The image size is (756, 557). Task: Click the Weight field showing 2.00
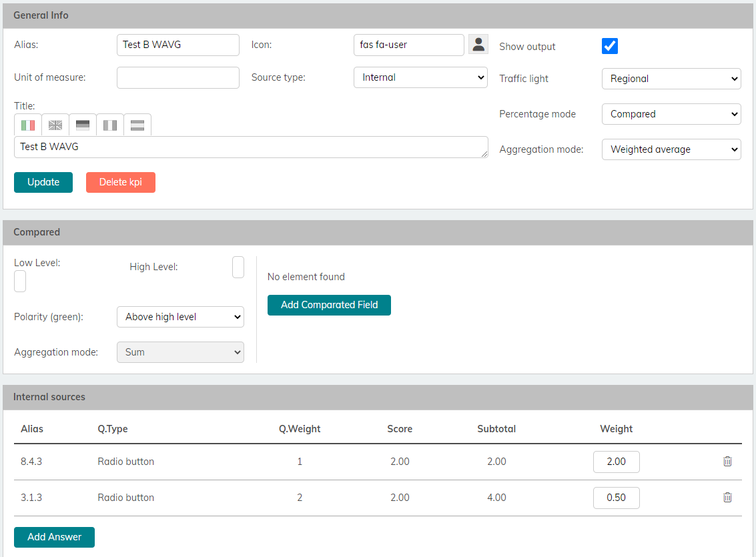(616, 462)
